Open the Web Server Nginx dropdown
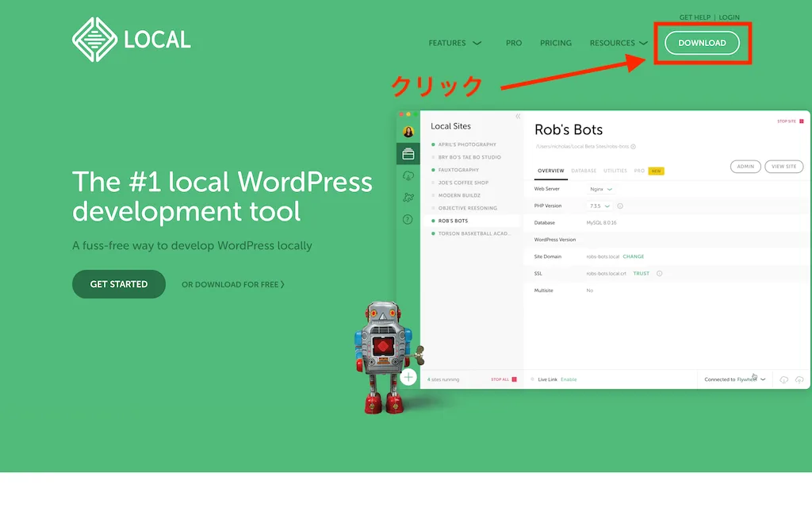 click(x=601, y=189)
